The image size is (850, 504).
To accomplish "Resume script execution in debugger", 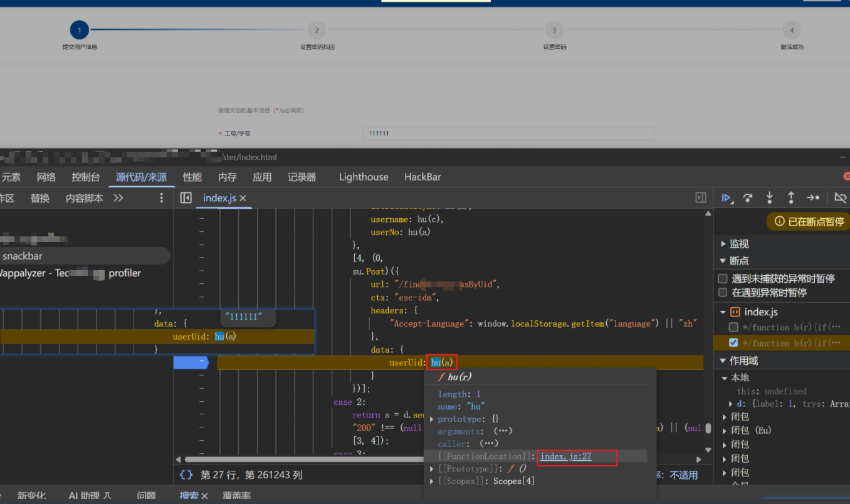I will pos(727,198).
